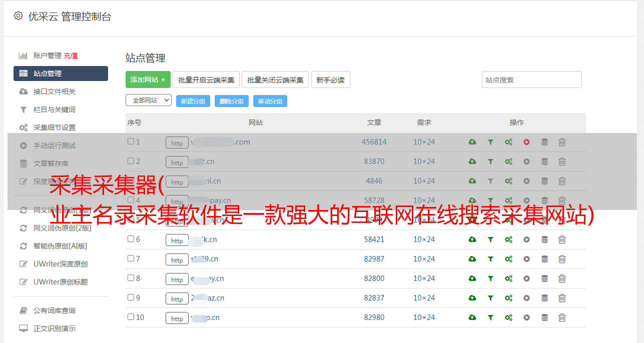Open http protocol selector in row 8
The height and width of the screenshot is (343, 644).
click(x=177, y=279)
